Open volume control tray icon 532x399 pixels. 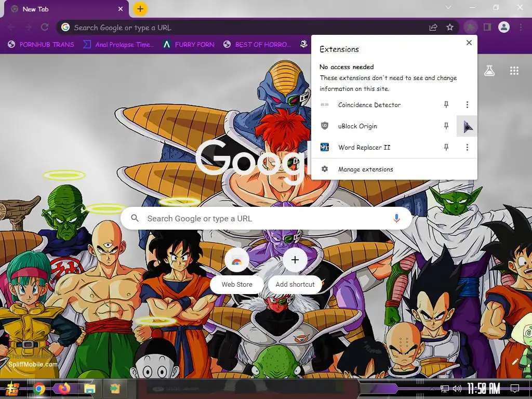coord(457,389)
